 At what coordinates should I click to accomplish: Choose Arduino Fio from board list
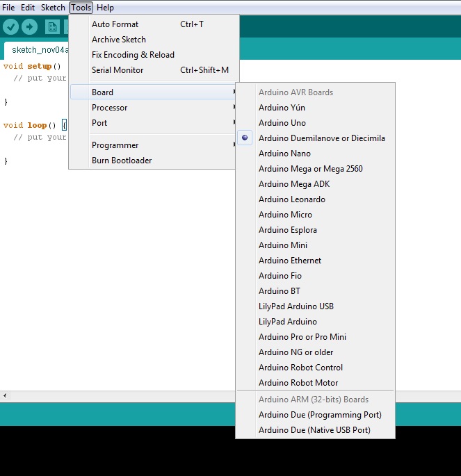pyautogui.click(x=315, y=276)
